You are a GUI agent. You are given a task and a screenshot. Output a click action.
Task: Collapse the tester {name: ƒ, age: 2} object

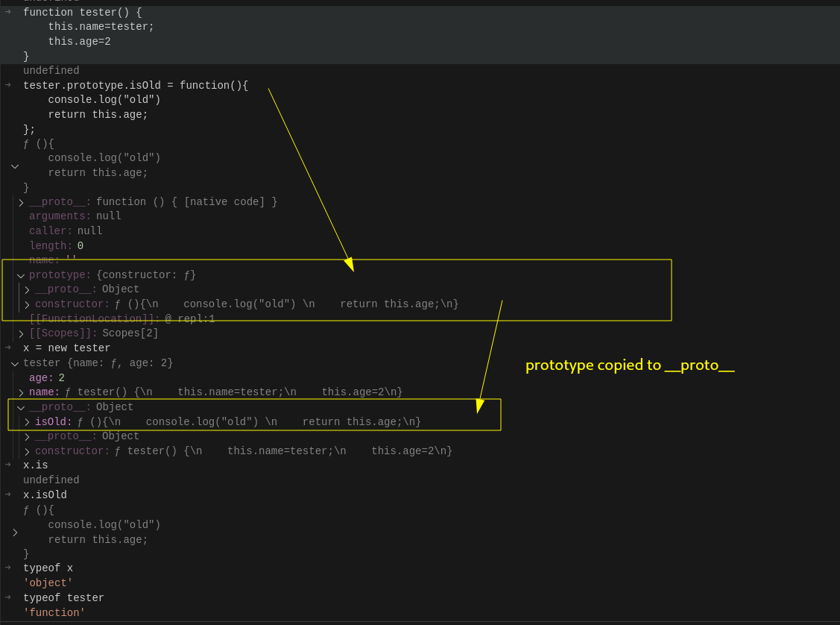click(x=15, y=363)
